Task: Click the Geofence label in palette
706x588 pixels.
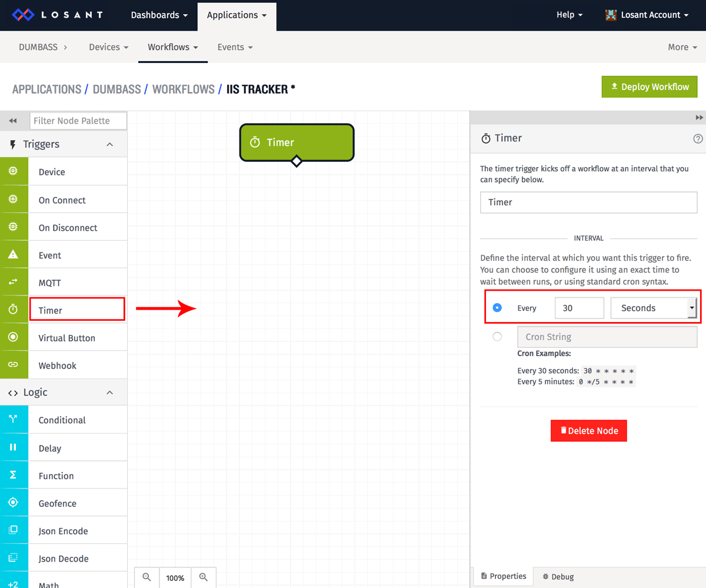Action: click(x=58, y=503)
